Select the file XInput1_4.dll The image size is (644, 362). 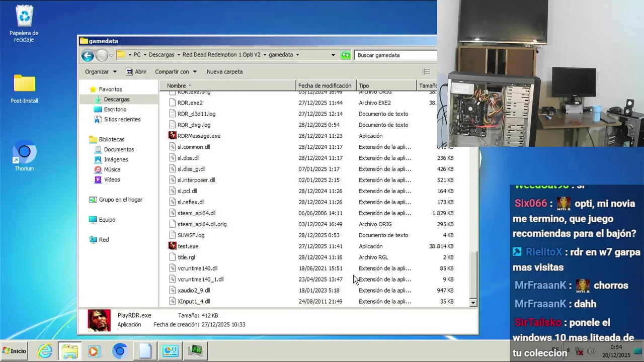point(194,302)
